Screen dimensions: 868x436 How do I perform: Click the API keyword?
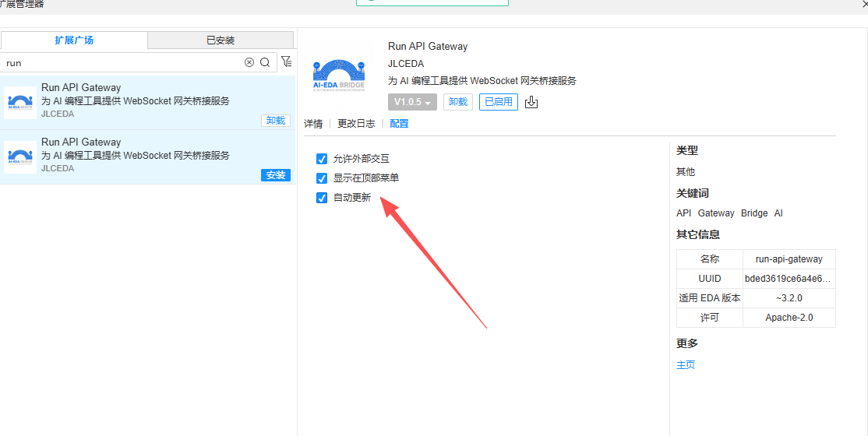click(683, 213)
